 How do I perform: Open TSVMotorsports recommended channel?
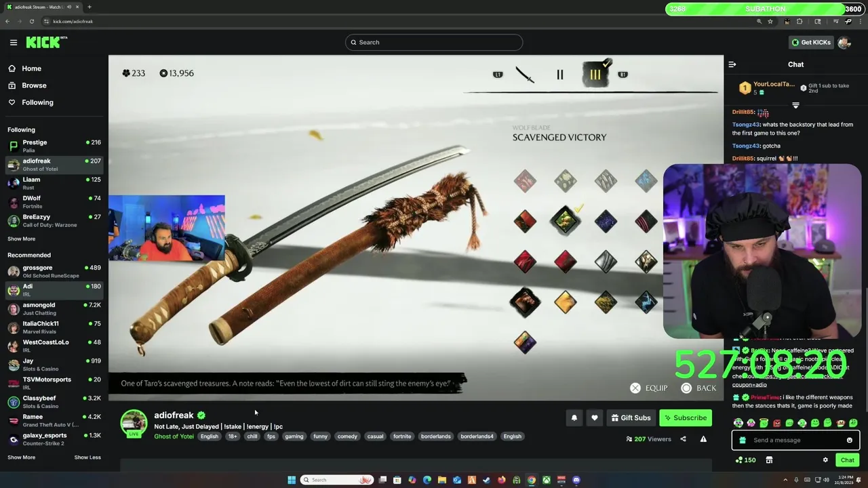pos(54,383)
